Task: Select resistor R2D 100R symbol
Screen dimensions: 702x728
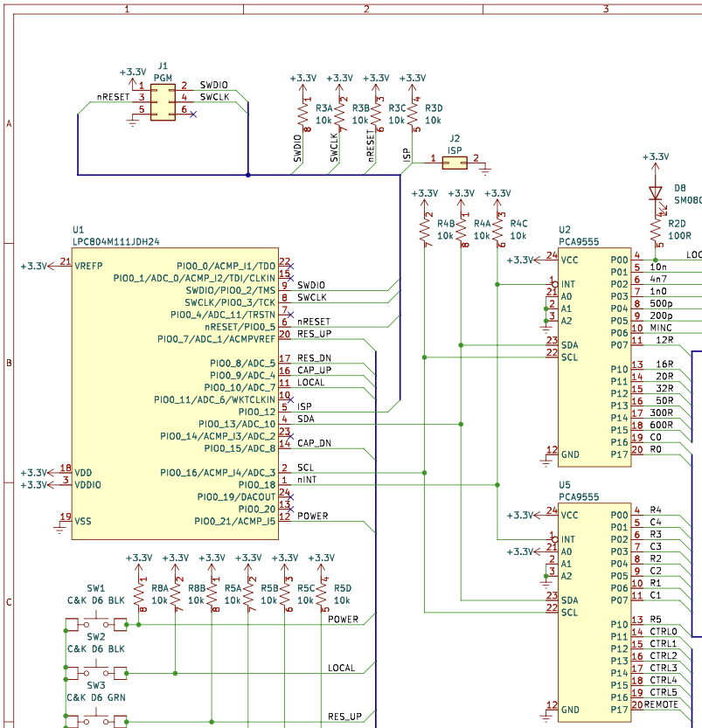Action: (x=655, y=228)
